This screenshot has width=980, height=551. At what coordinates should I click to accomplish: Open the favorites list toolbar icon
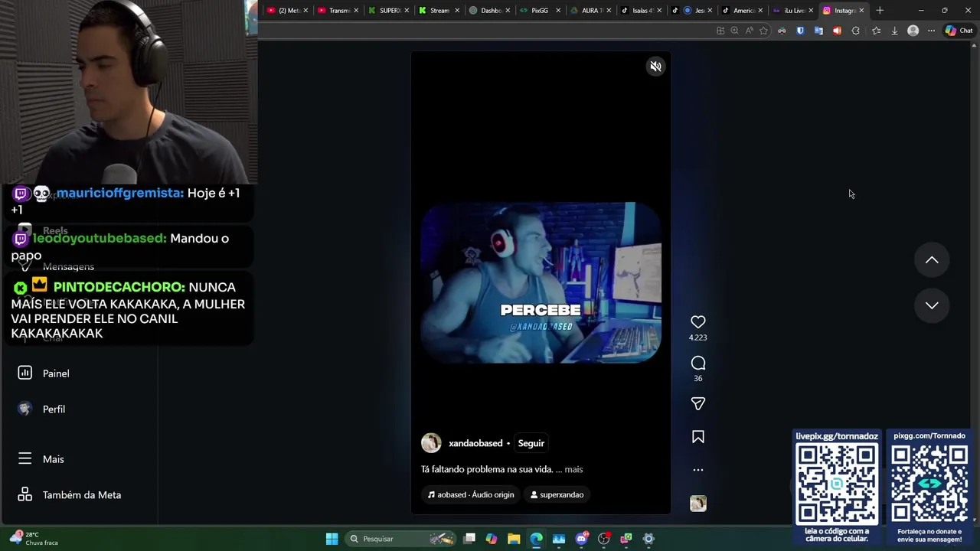point(876,31)
